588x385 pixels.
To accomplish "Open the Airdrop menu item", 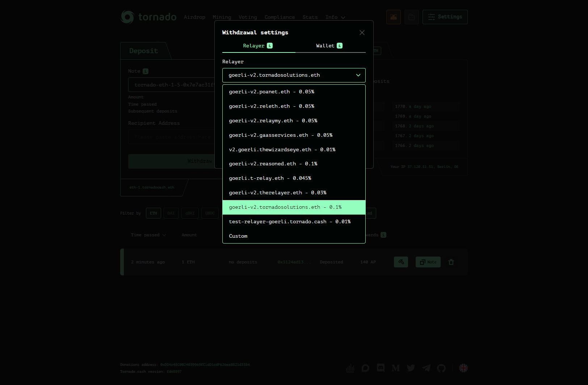I will 194,17.
